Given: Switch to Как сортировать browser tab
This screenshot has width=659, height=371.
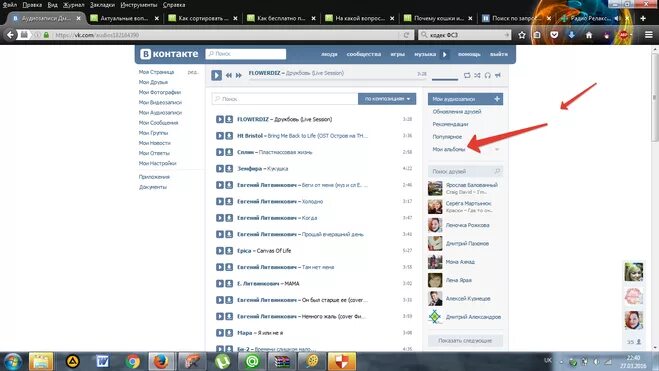Looking at the screenshot, I should (x=203, y=18).
